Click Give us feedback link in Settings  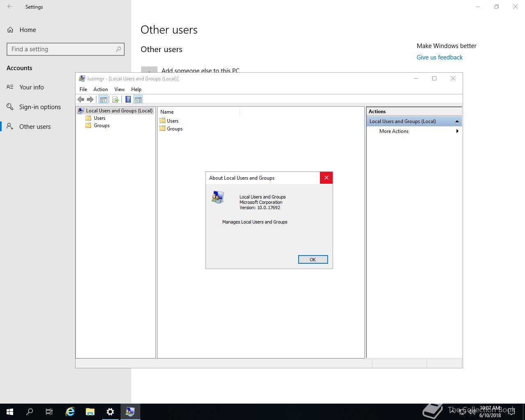pyautogui.click(x=440, y=57)
